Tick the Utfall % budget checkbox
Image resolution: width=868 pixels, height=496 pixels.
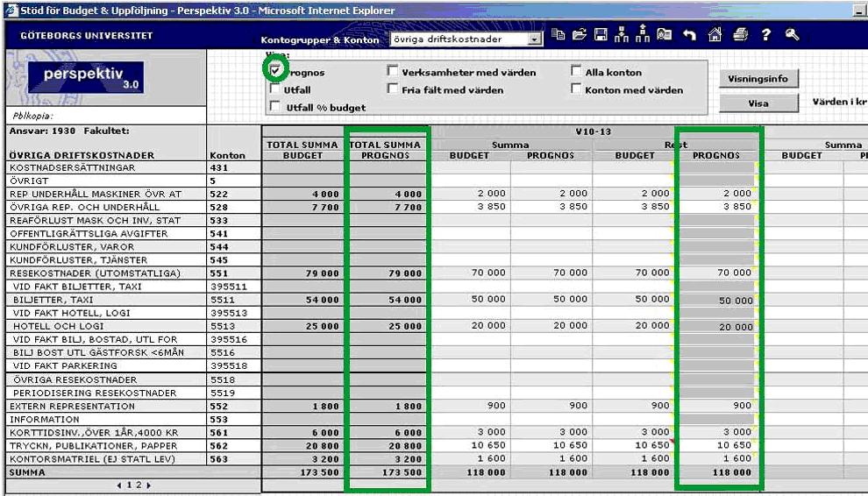tap(274, 106)
